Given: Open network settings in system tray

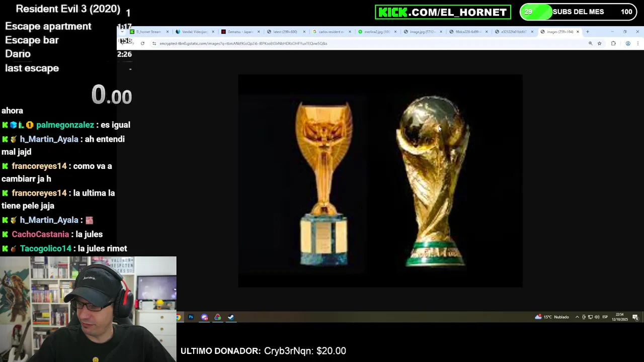Looking at the screenshot, I should pos(590,317).
